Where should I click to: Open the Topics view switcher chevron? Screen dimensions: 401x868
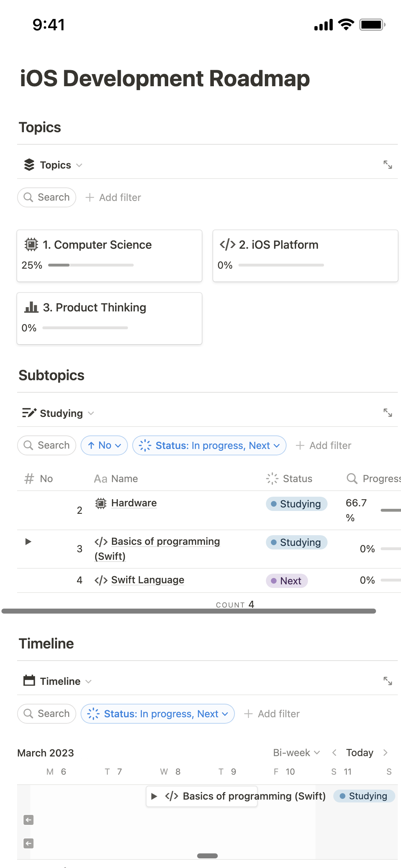(78, 165)
